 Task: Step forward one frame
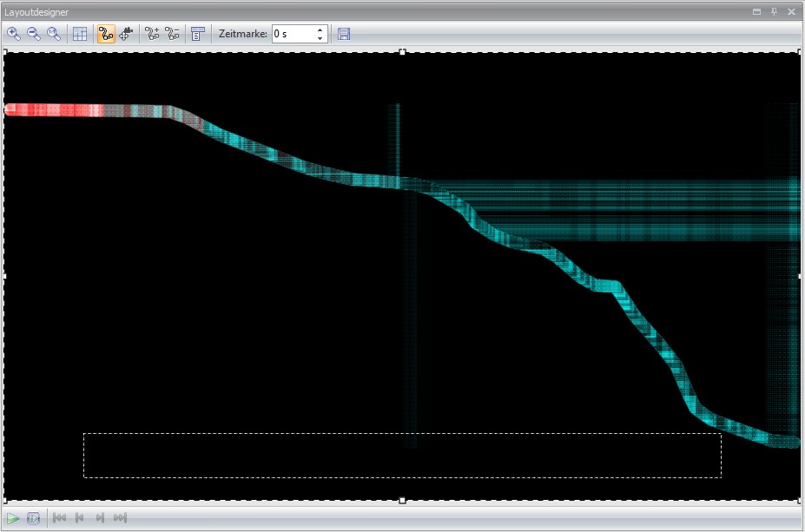(x=100, y=518)
